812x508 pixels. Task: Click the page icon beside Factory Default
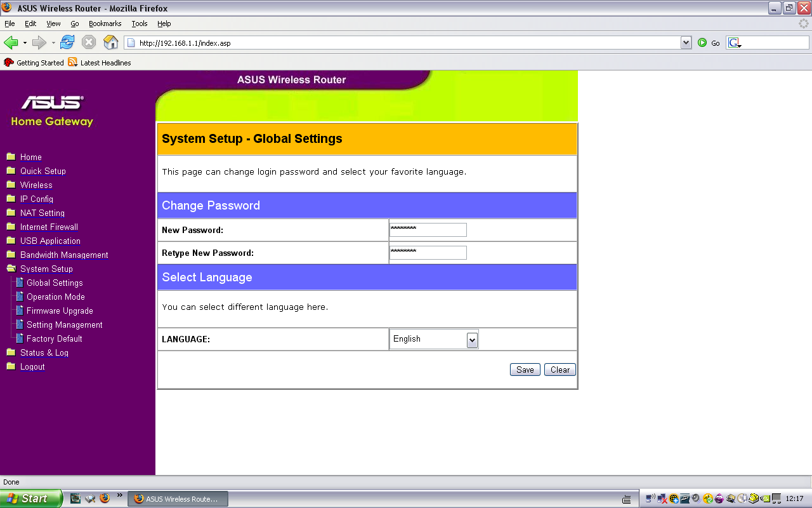[x=20, y=338]
